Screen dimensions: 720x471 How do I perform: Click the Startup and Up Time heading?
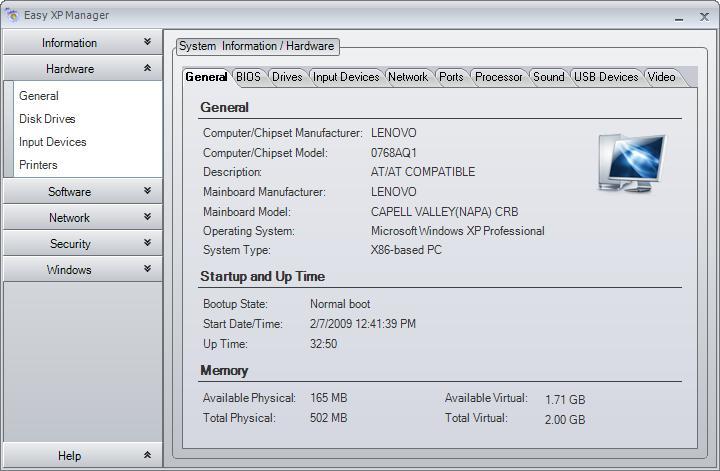[x=263, y=276]
